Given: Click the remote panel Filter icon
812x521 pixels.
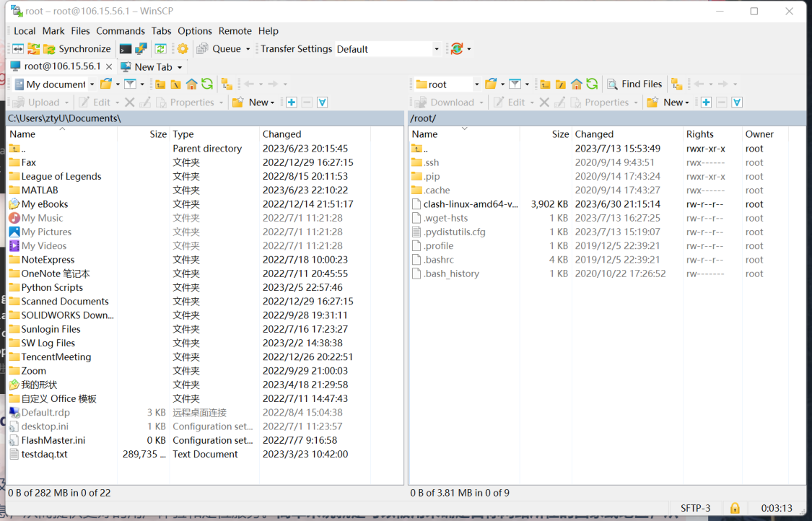Looking at the screenshot, I should [x=515, y=84].
